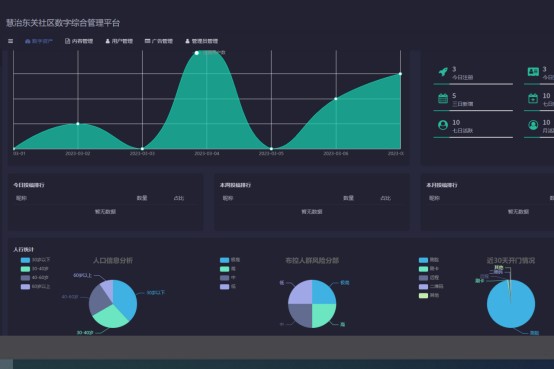
Task: Toggle the 60岁以上 legend swatch
Action: point(25,287)
